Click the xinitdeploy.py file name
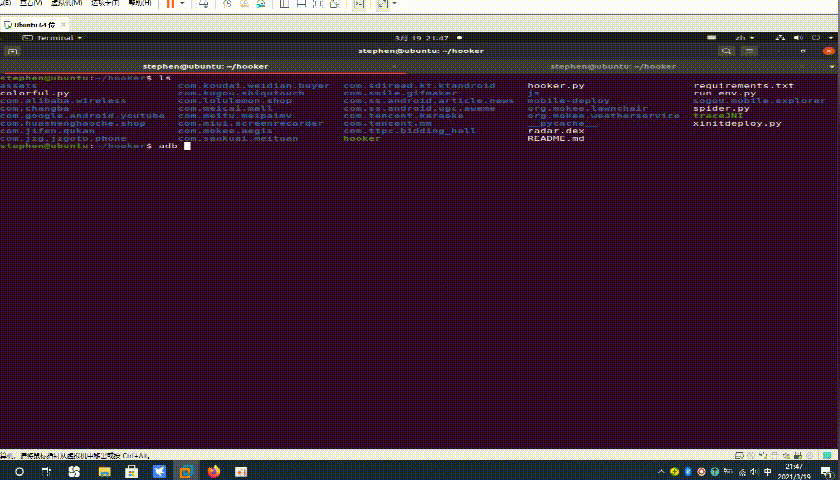The image size is (840, 480). 737,124
